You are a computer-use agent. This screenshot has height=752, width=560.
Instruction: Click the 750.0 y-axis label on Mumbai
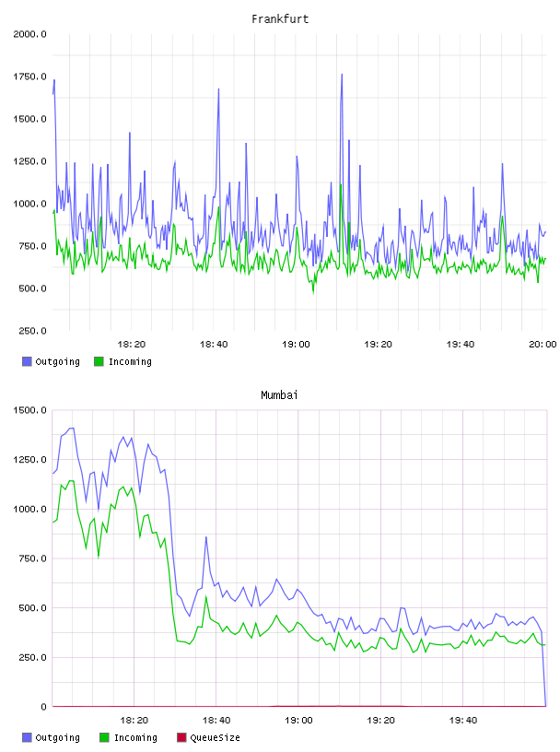coord(32,558)
